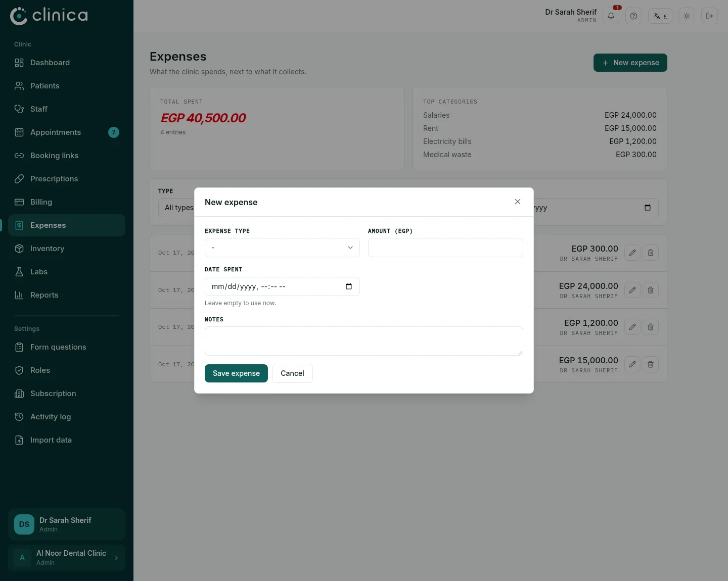Viewport: 728px width, 581px height.
Task: Focus the Amount (EGP) input field
Action: coord(445,248)
